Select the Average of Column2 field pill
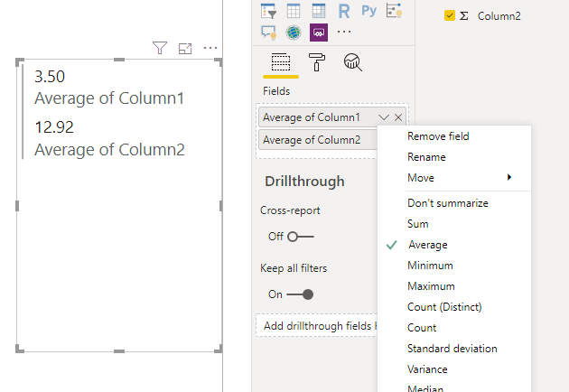The image size is (569, 392). coord(318,140)
